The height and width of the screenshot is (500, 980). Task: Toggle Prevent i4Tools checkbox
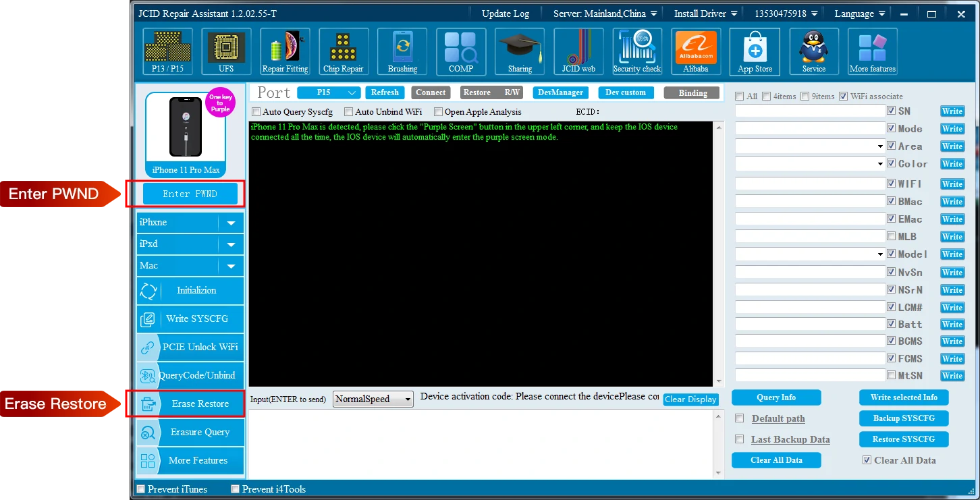pyautogui.click(x=236, y=489)
